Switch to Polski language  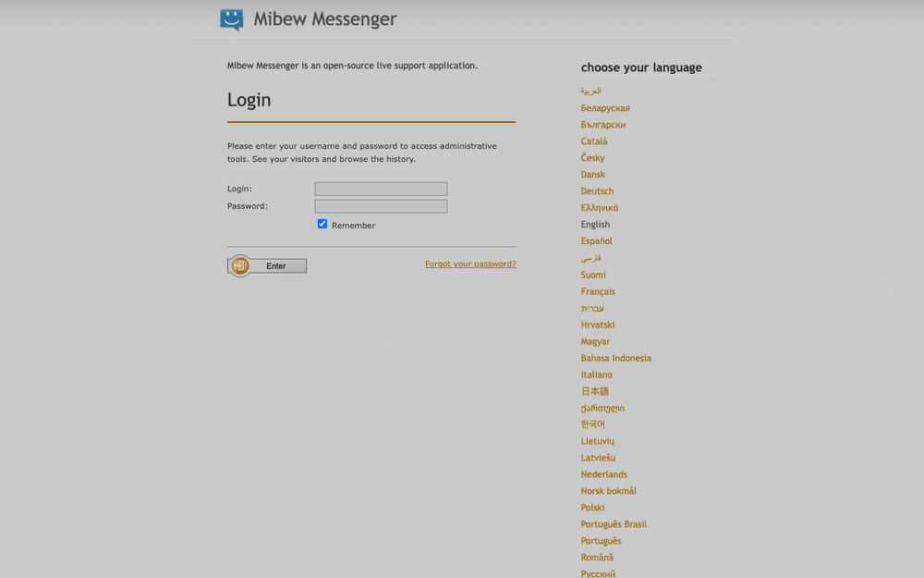tap(592, 507)
